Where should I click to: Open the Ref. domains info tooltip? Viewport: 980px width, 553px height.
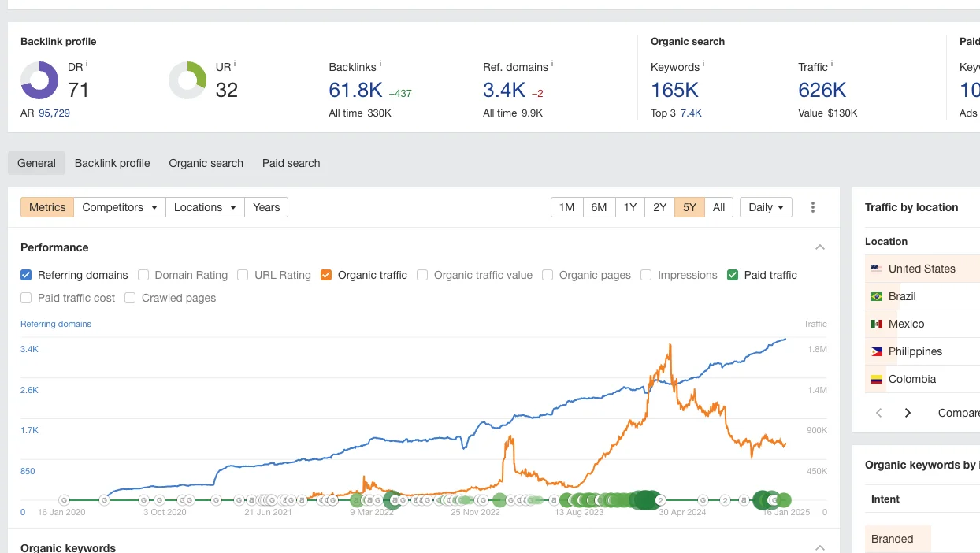(x=551, y=64)
